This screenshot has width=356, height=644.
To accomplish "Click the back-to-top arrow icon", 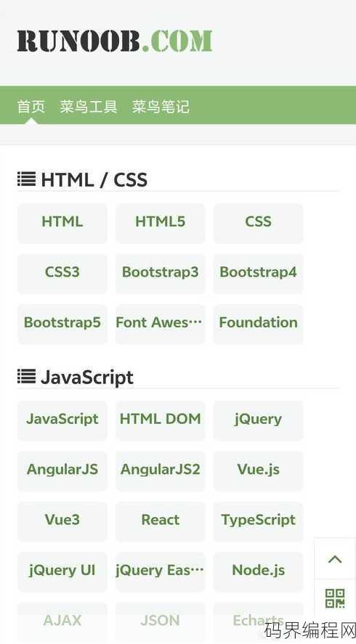I will coord(335,559).
